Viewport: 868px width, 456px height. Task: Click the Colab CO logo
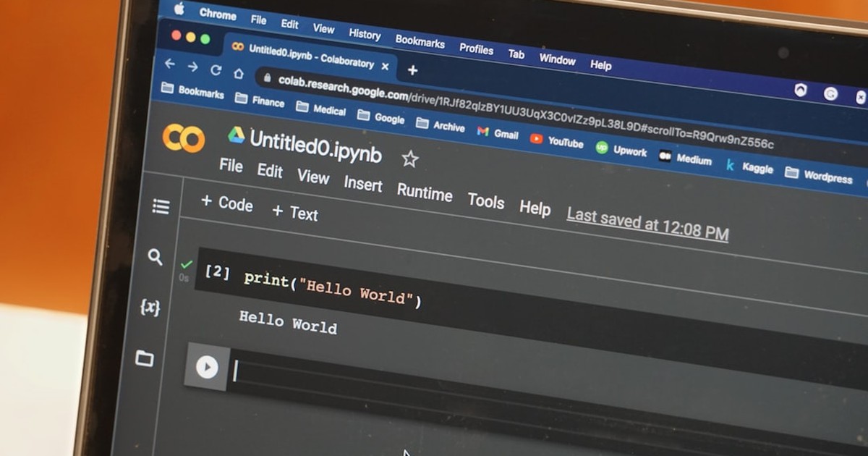(183, 138)
